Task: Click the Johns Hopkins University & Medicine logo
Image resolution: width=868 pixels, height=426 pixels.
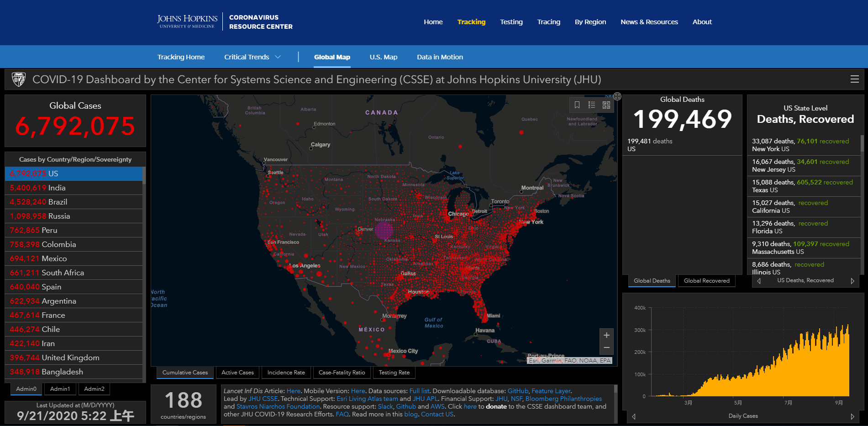Action: pos(187,21)
